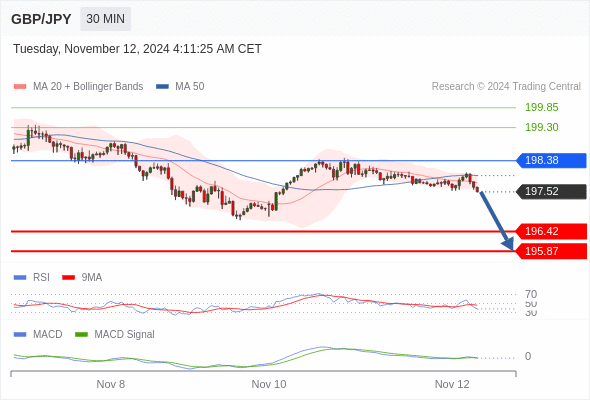Toggle the 9MA legend entry
Viewport: 590px width, 400px height.
[82, 277]
